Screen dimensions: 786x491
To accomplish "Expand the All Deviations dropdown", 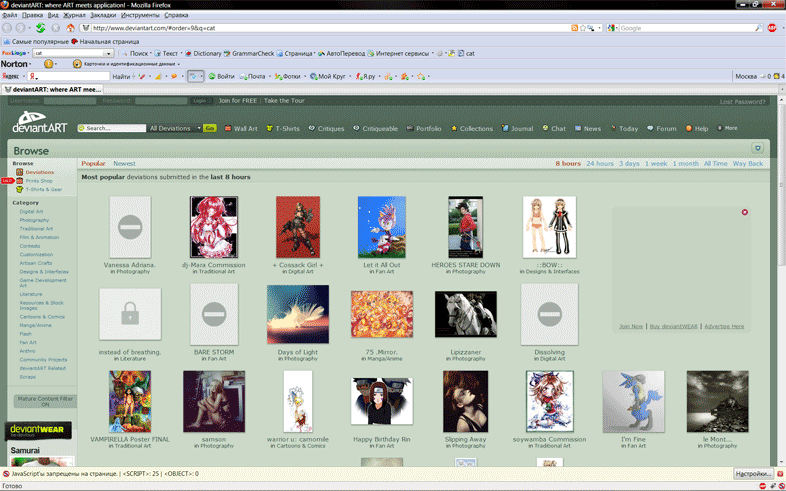I will pyautogui.click(x=174, y=129).
